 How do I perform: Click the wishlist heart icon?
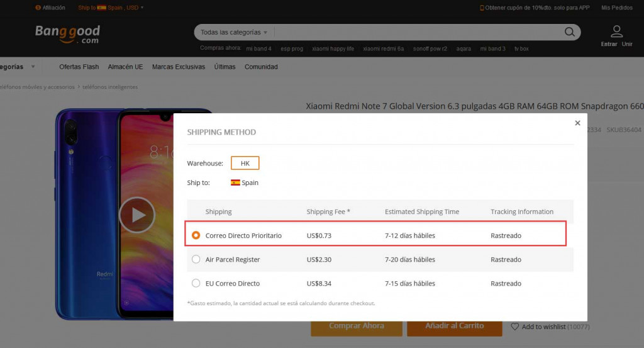click(514, 327)
